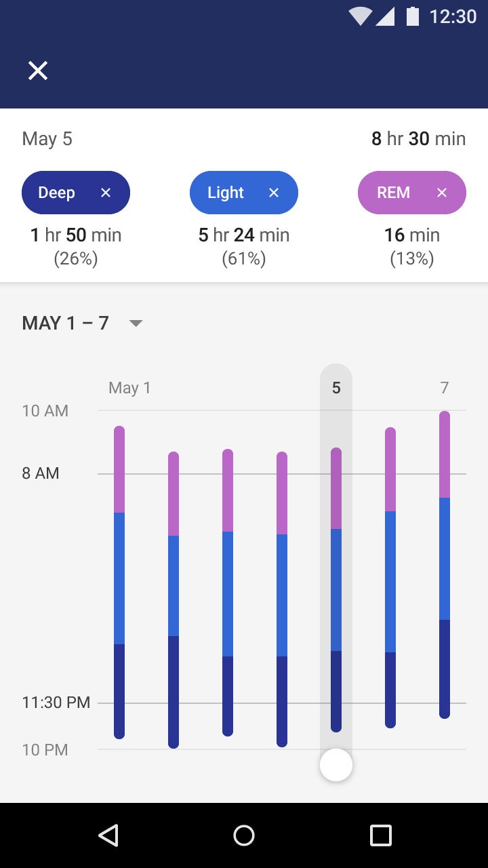488x868 pixels.
Task: Toggle the Light sleep stage chip
Action: (x=226, y=193)
